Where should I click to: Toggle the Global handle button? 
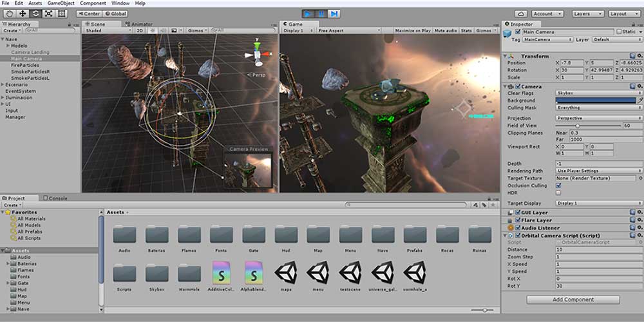[x=115, y=14]
